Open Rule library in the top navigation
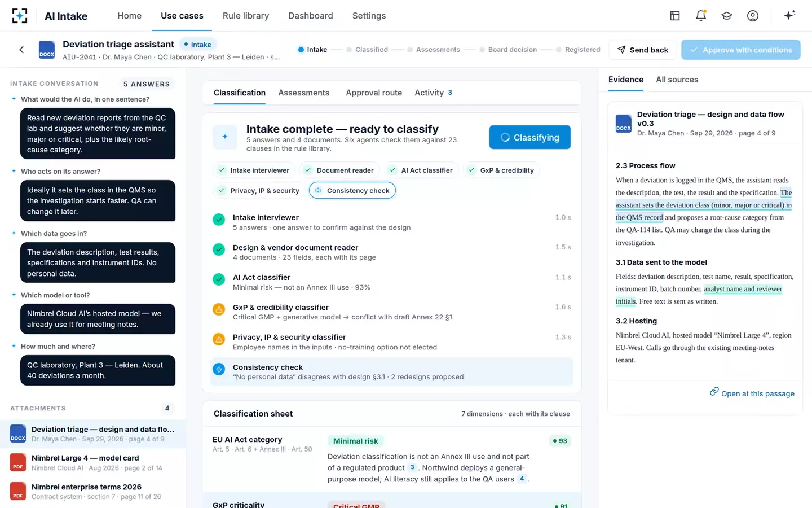The image size is (812, 508). (246, 16)
